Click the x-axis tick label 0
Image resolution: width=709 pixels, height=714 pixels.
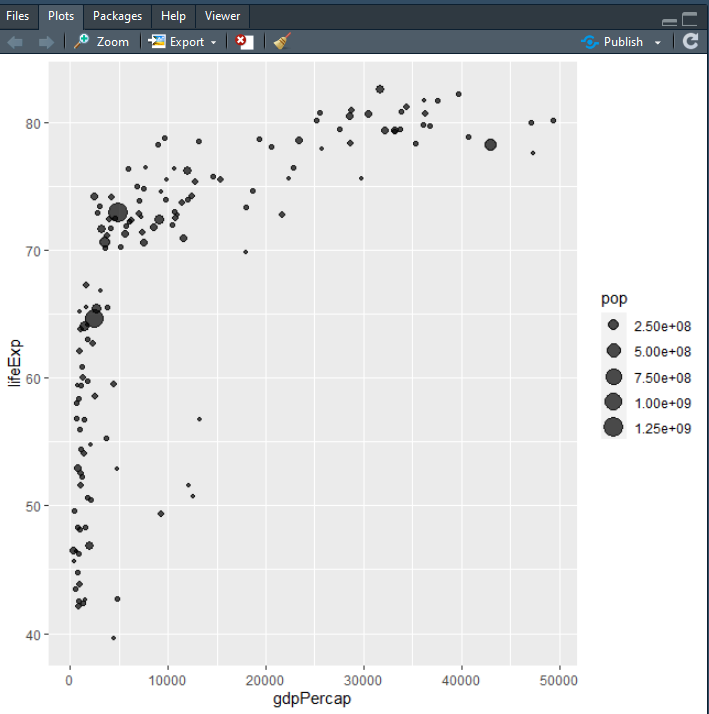(69, 681)
